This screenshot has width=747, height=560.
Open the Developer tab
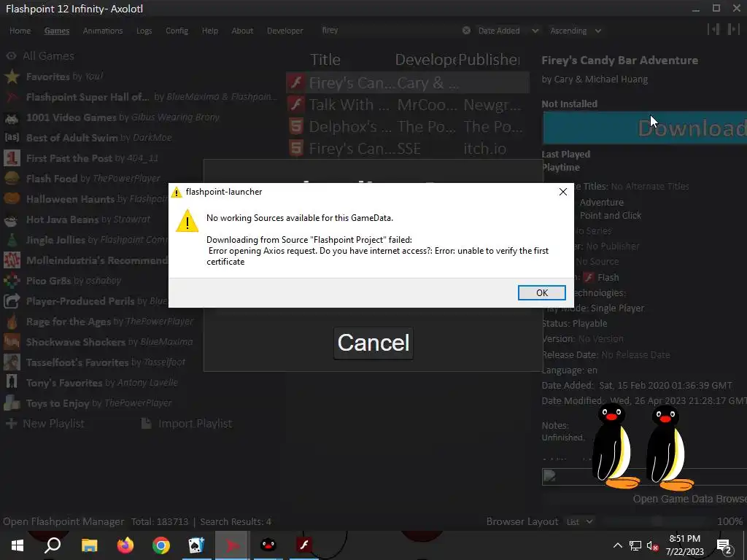pos(285,31)
